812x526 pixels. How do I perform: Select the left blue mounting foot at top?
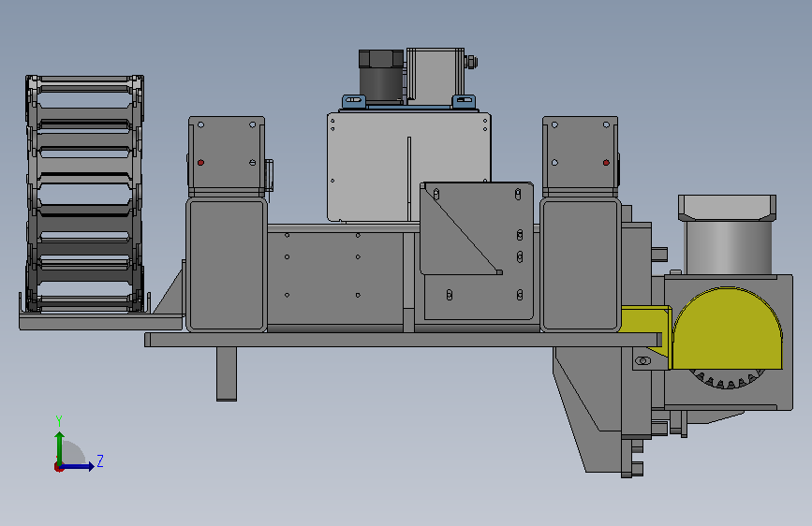pyautogui.click(x=354, y=101)
